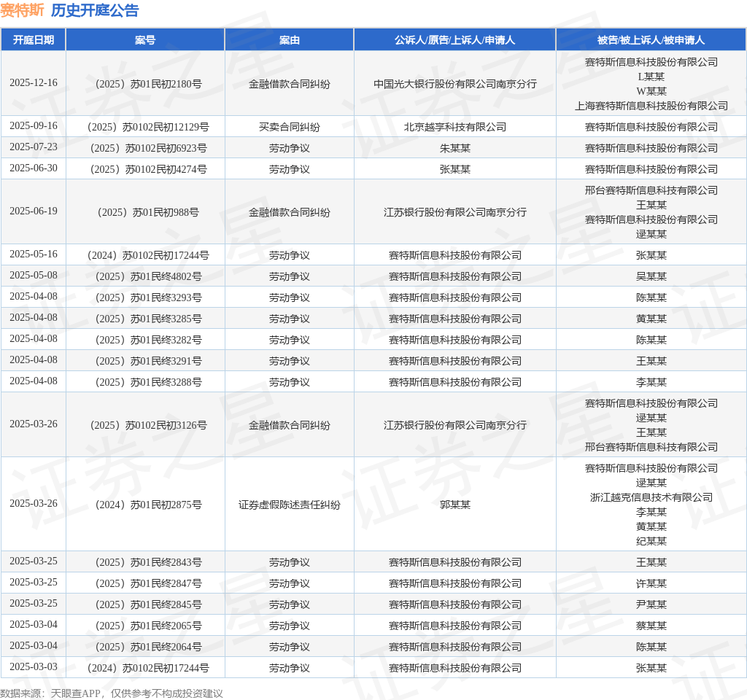Screen dimensions: 747x700
Task: Select case number (2025)苏01民终2064号
Action: tap(149, 647)
